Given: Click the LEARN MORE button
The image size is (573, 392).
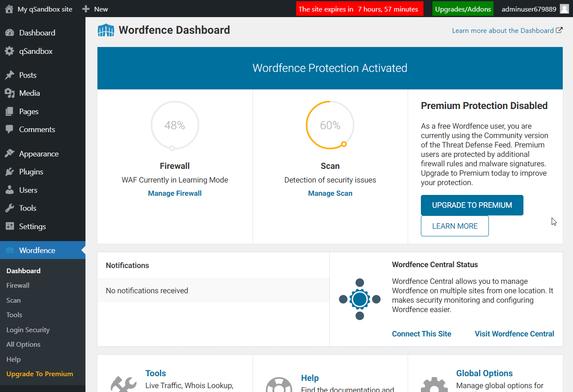Looking at the screenshot, I should coord(455,226).
